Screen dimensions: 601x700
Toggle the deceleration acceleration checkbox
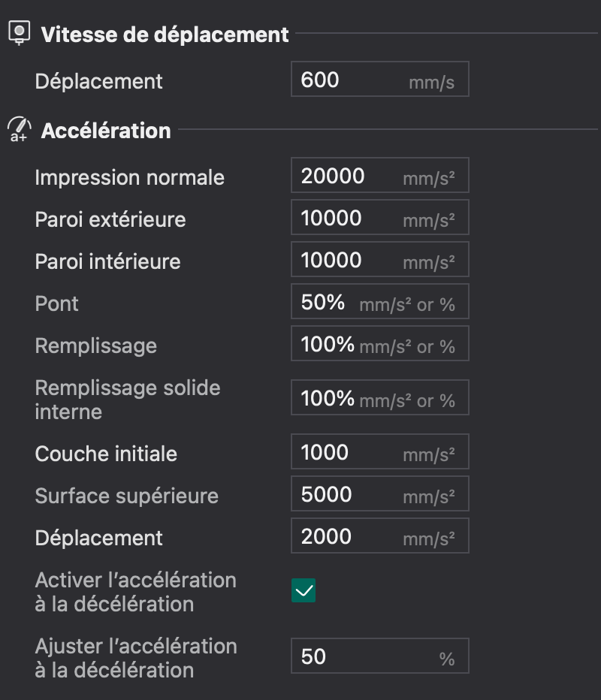(304, 591)
